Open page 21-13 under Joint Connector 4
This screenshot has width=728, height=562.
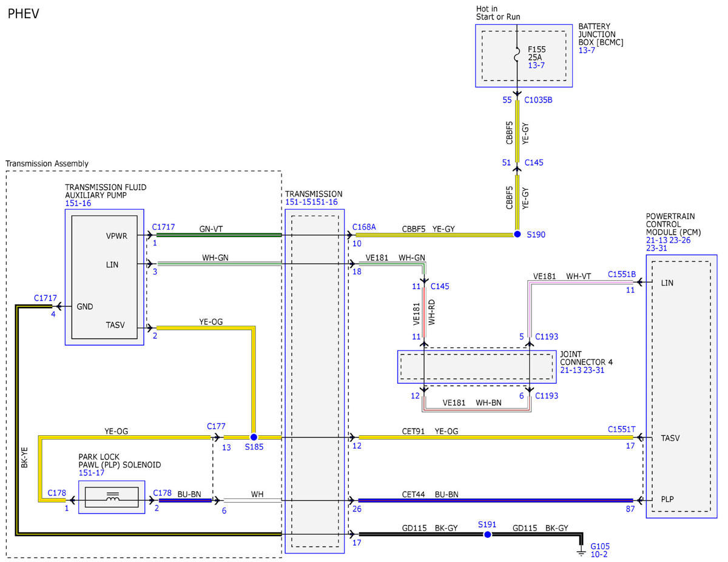571,370
